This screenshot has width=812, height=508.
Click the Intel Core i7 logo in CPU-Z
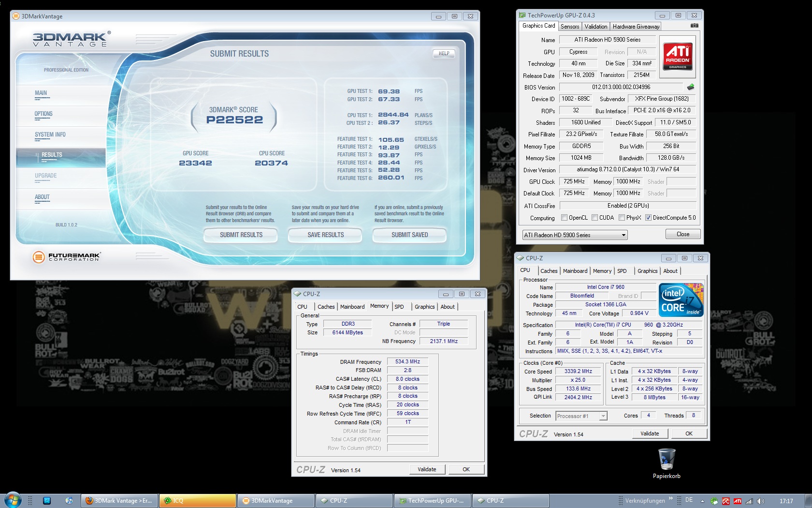pyautogui.click(x=681, y=300)
